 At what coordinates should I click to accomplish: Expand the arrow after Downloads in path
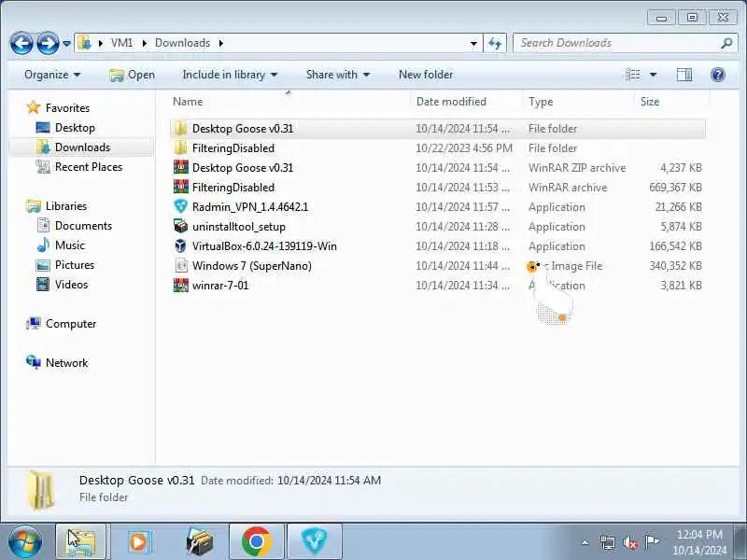[x=221, y=43]
